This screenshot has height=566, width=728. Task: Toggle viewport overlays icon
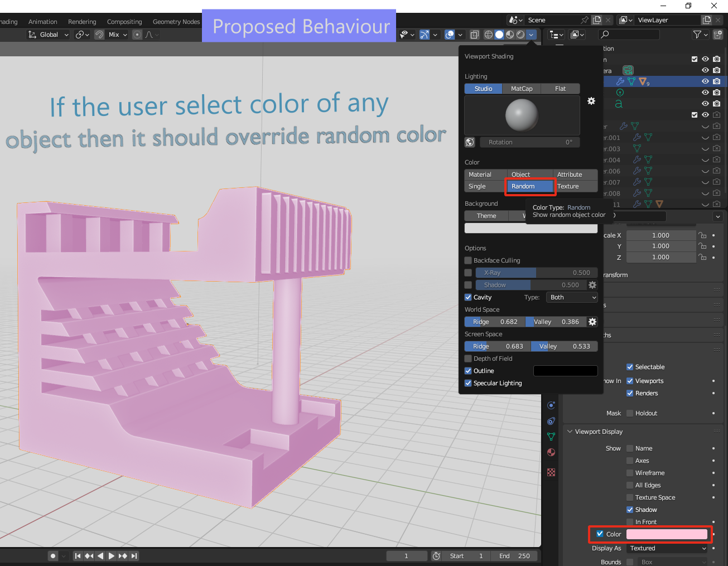click(x=450, y=35)
